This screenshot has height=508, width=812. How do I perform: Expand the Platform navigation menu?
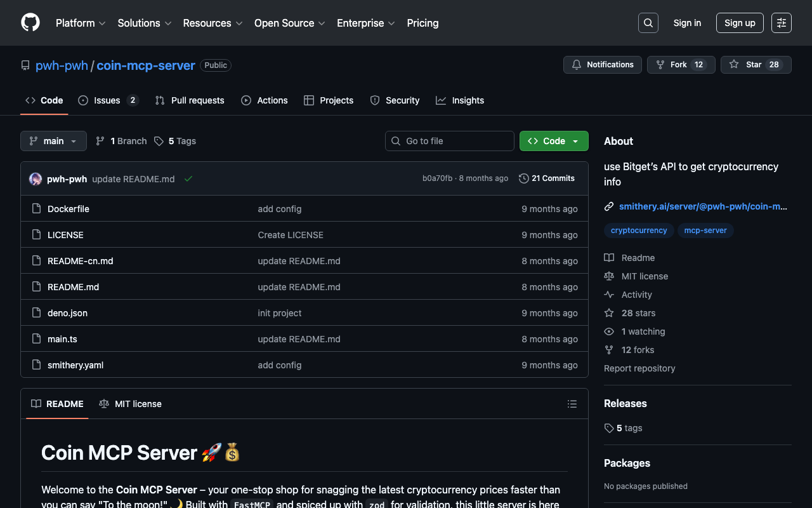click(81, 23)
